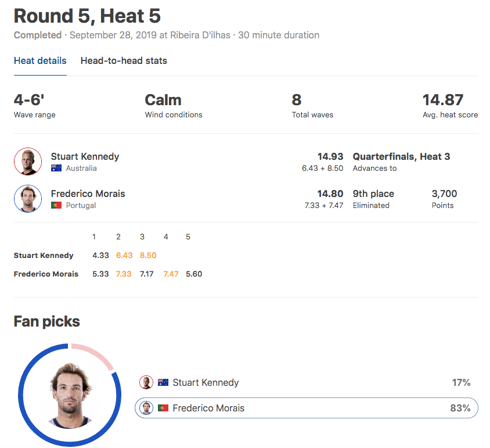This screenshot has width=490, height=448.
Task: Open Stuart Kennedy's athlete name link
Action: 85,156
